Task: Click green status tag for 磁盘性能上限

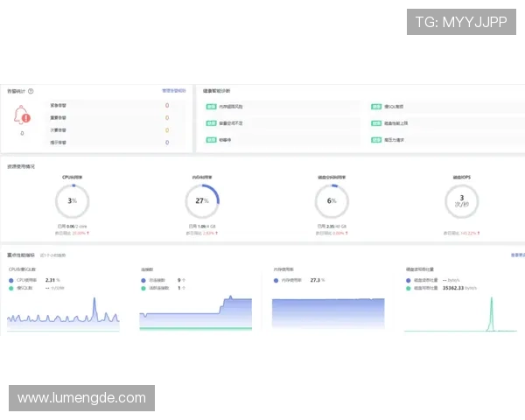Action: coord(376,123)
